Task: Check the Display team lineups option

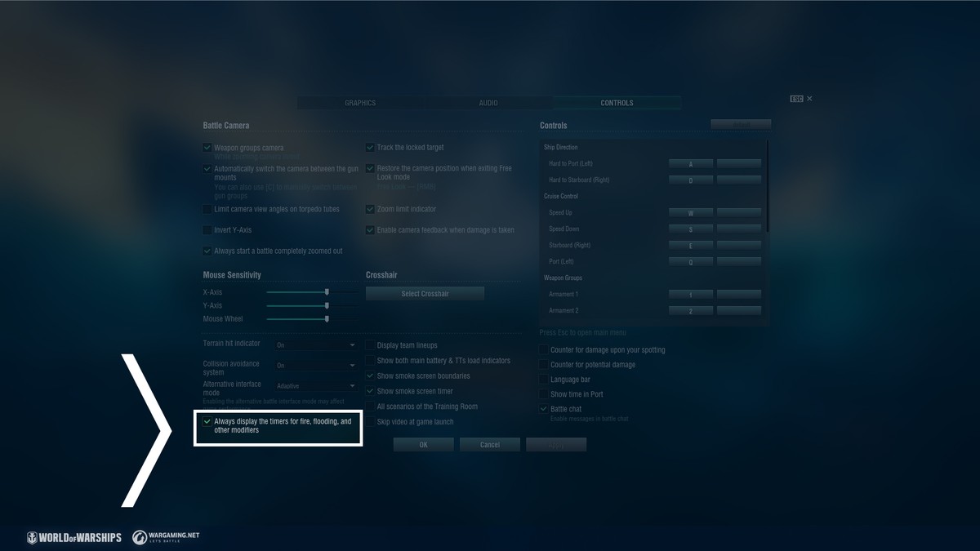Action: tap(370, 345)
